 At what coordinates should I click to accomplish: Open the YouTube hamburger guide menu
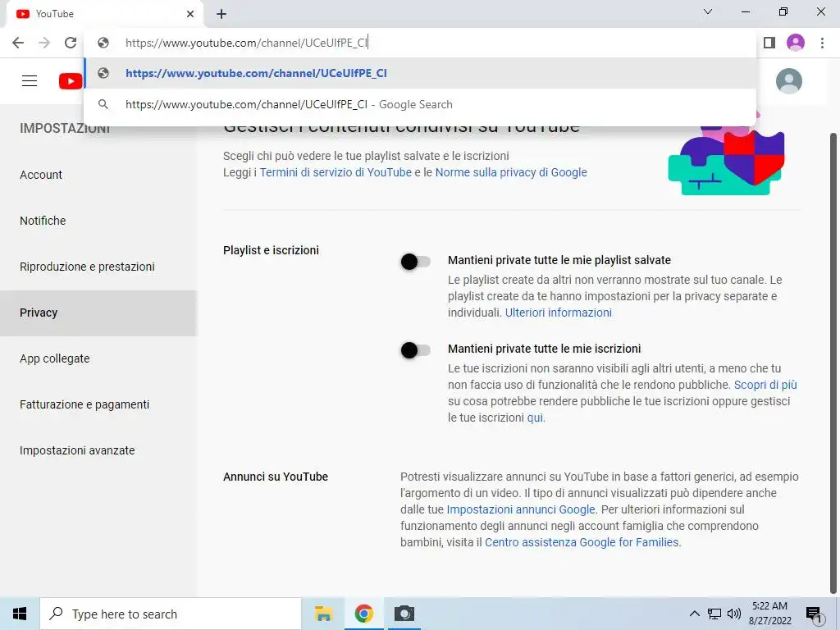point(30,81)
